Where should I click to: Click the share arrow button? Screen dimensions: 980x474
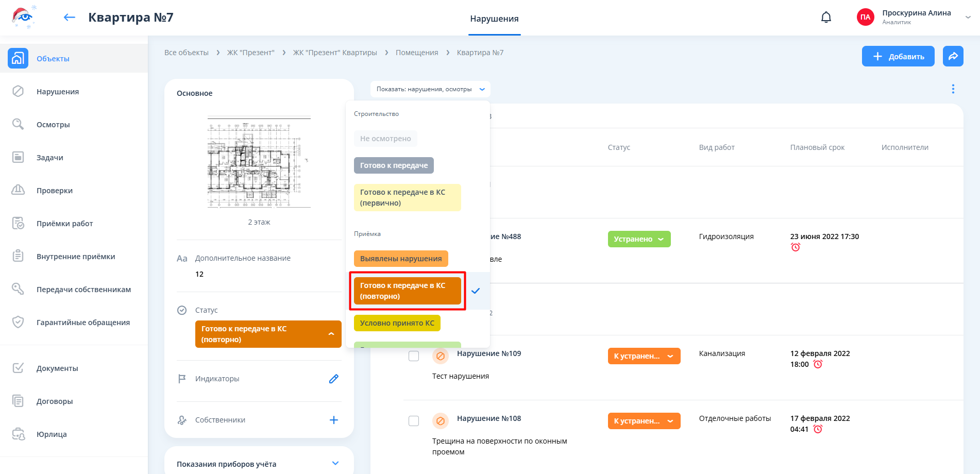pyautogui.click(x=953, y=56)
